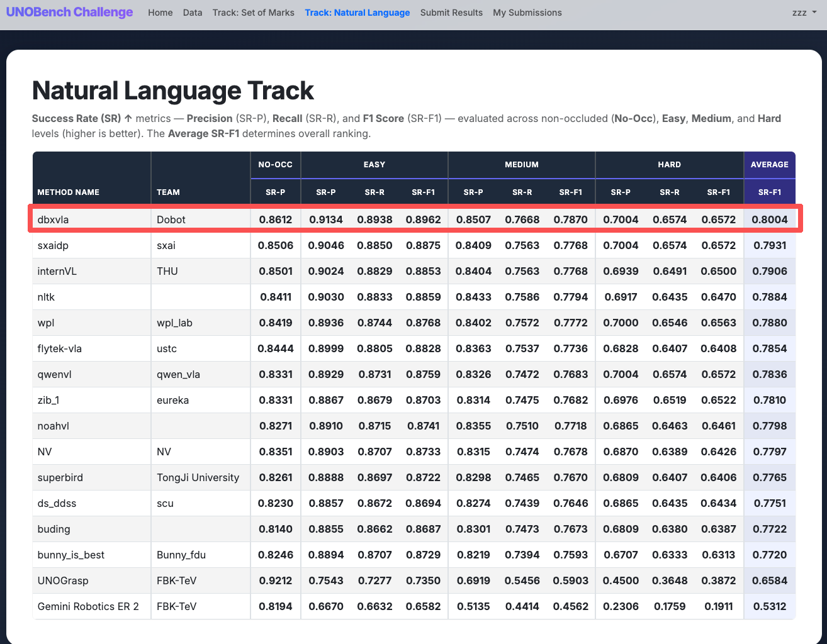This screenshot has height=644, width=827.
Task: Open the Home page link
Action: tap(160, 13)
